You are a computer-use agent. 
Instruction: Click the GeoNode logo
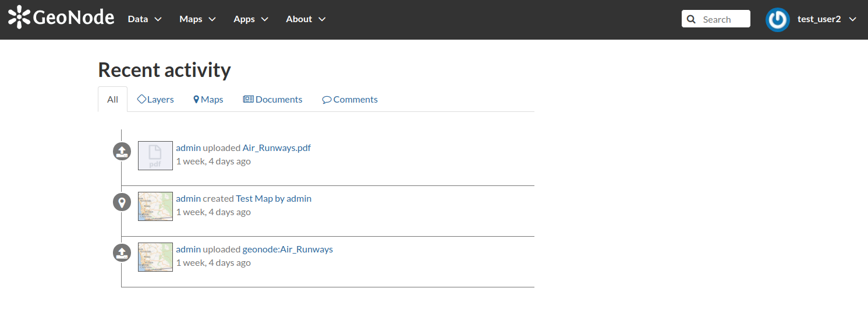tap(61, 17)
